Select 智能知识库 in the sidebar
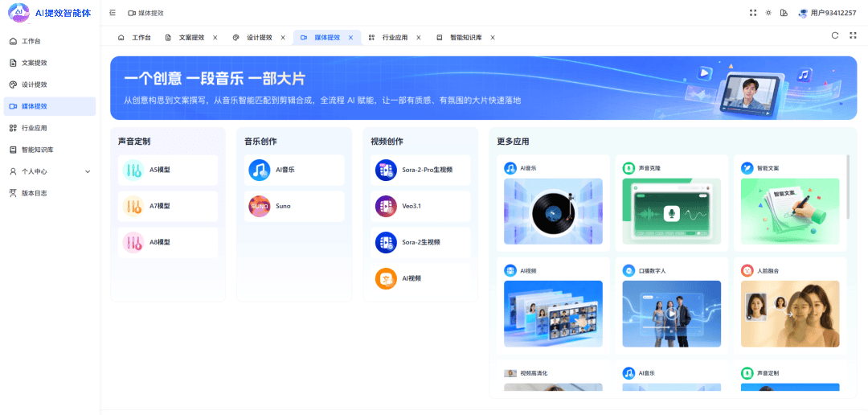868x415 pixels. pos(38,150)
